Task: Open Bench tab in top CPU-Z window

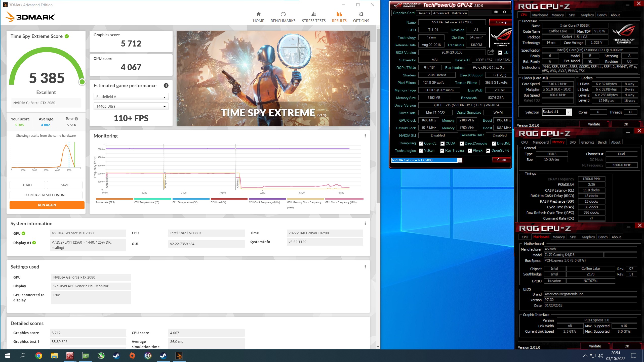Action: point(602,15)
